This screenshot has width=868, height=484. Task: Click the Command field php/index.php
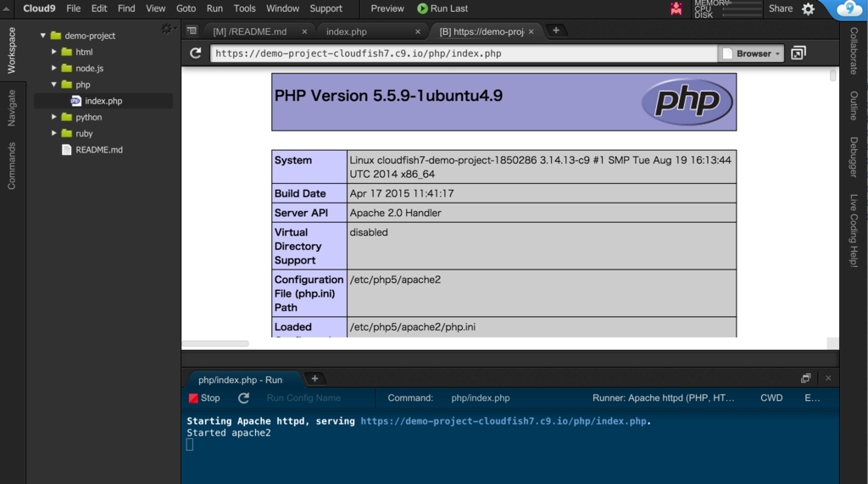coord(480,398)
